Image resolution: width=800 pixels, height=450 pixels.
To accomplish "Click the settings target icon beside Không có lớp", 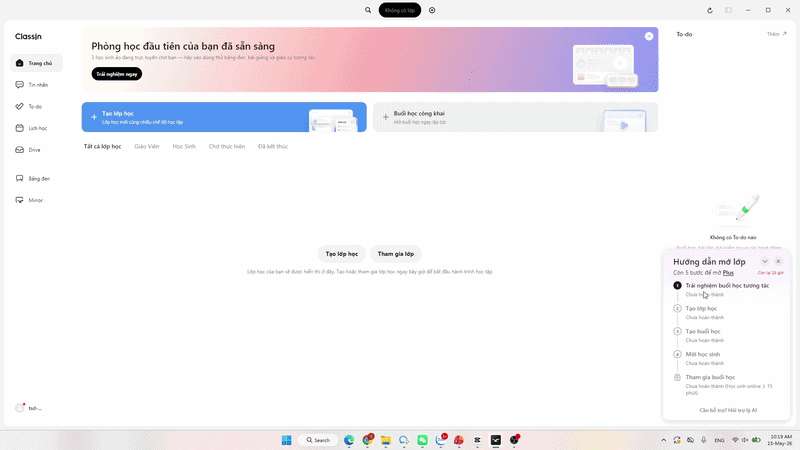I will coord(432,10).
